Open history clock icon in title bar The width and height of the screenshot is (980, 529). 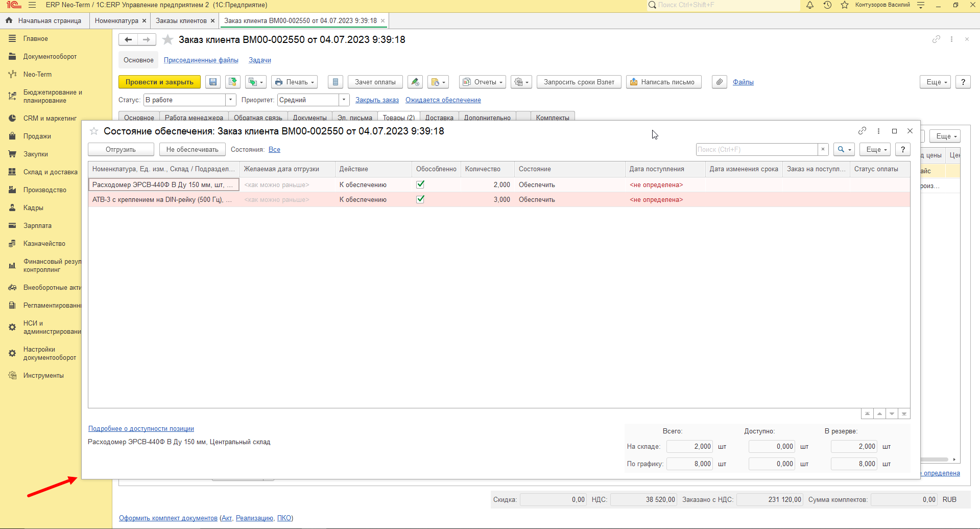[x=827, y=5]
